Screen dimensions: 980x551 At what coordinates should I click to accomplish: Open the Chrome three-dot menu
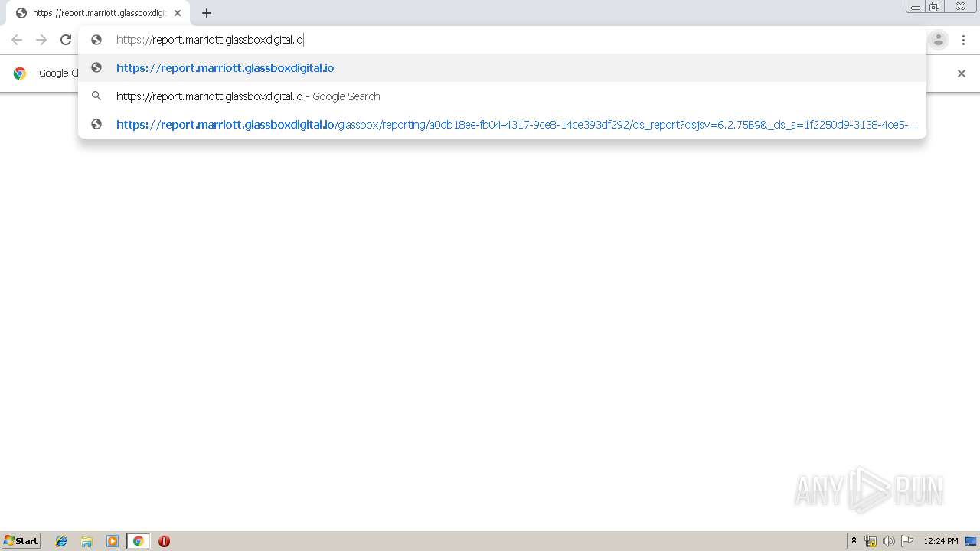tap(963, 40)
